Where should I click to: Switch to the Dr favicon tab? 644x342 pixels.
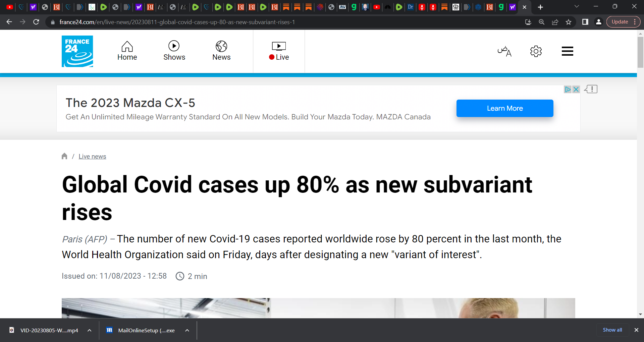[411, 7]
